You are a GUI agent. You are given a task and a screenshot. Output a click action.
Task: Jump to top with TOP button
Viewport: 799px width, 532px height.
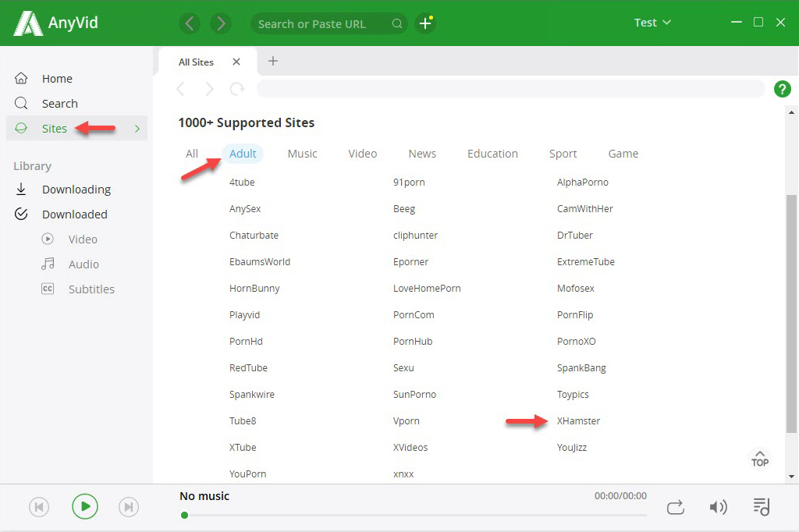pyautogui.click(x=759, y=459)
